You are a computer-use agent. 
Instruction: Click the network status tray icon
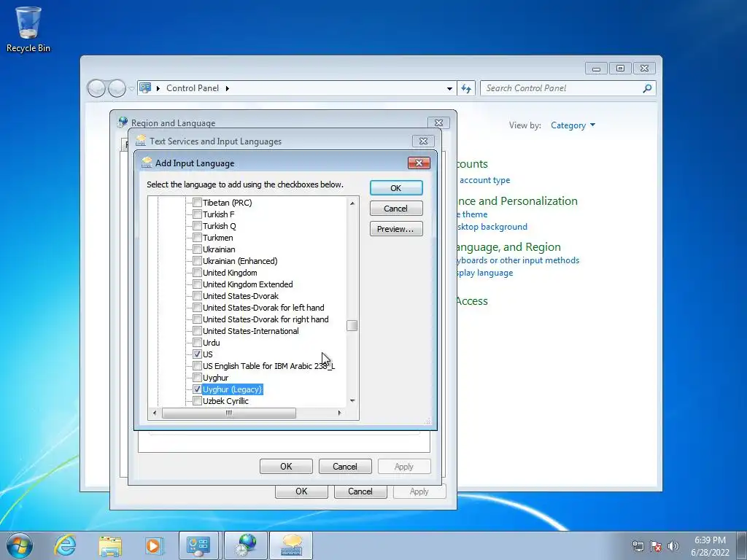click(x=638, y=546)
